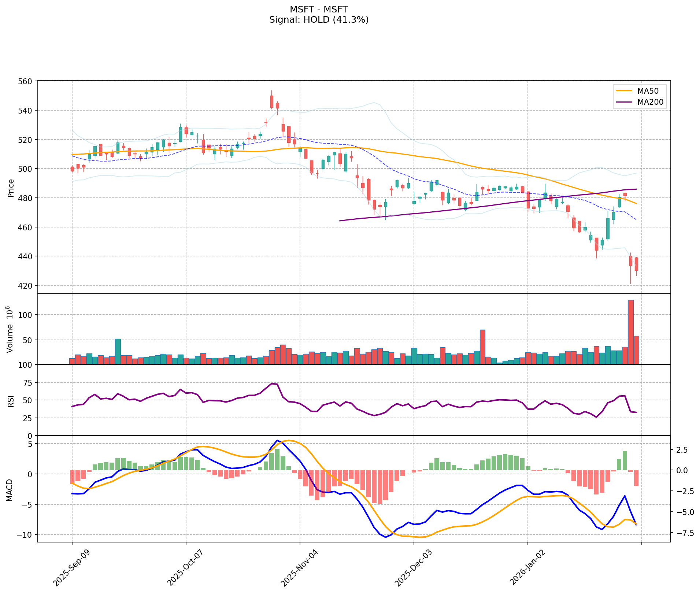Click the tallest red volume bar
Screen dimensions: 700x593
tap(630, 332)
